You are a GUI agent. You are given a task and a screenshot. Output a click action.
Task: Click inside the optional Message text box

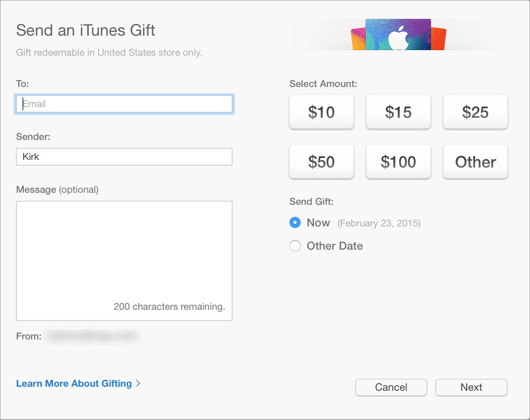point(124,261)
